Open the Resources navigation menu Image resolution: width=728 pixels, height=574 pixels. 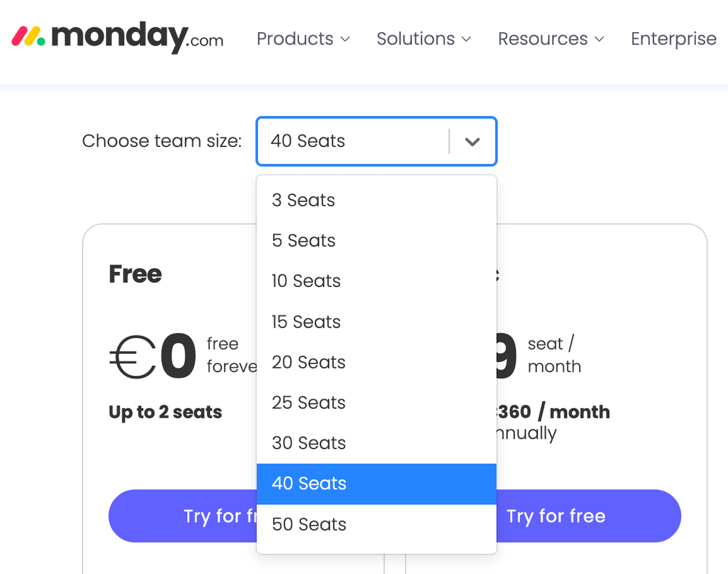coord(542,38)
